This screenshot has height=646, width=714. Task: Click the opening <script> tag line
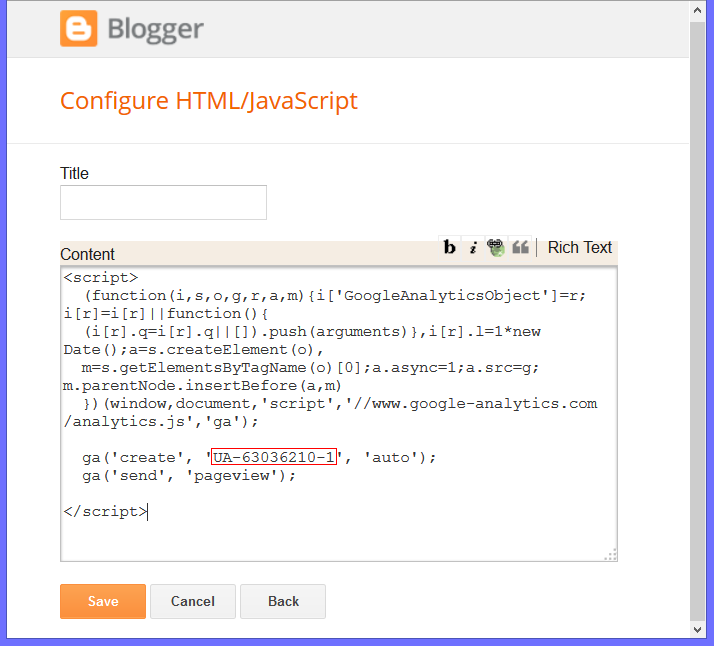click(x=101, y=278)
